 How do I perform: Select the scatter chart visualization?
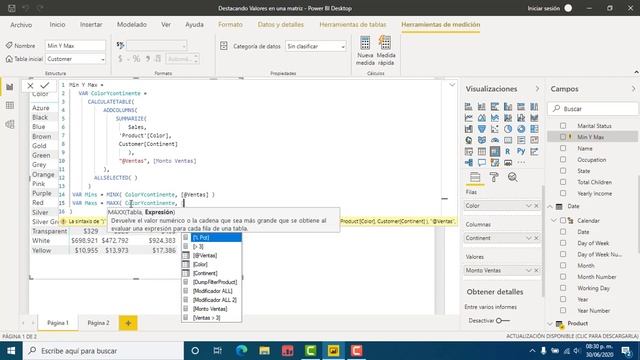tap(495, 129)
